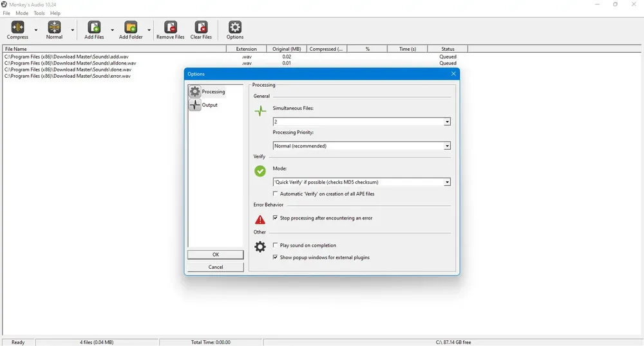Image resolution: width=644 pixels, height=346 pixels.
Task: Open the Help menu
Action: [55, 13]
